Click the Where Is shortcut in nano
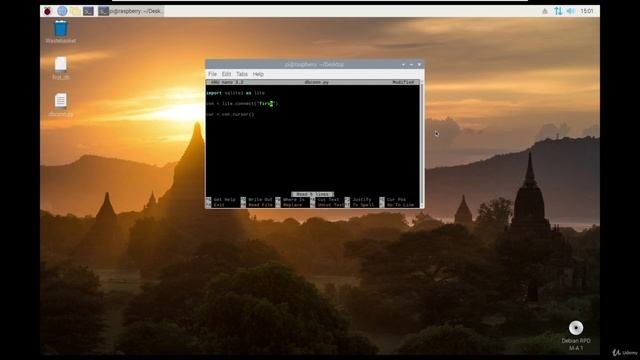This screenshot has width=640, height=360. tap(290, 200)
